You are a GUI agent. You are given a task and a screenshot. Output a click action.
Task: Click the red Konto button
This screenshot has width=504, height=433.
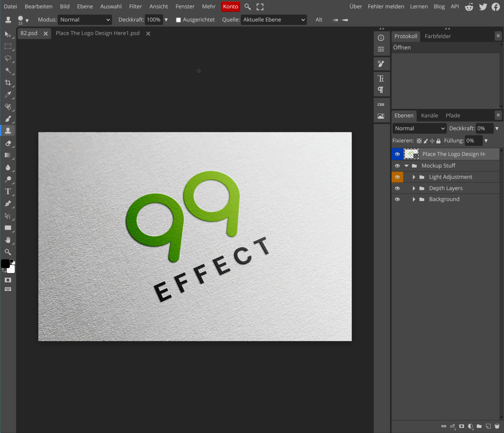click(230, 7)
